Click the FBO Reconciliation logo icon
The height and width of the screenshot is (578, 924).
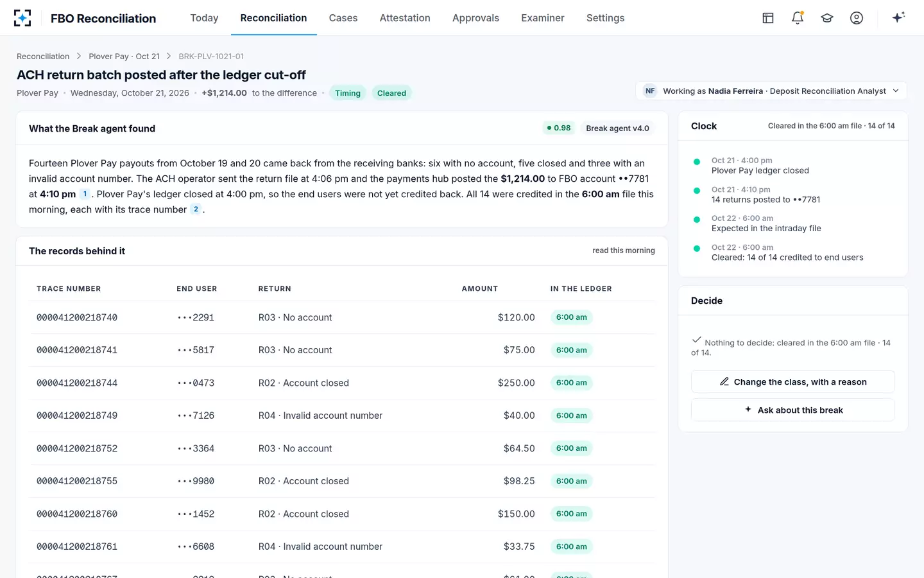click(22, 18)
